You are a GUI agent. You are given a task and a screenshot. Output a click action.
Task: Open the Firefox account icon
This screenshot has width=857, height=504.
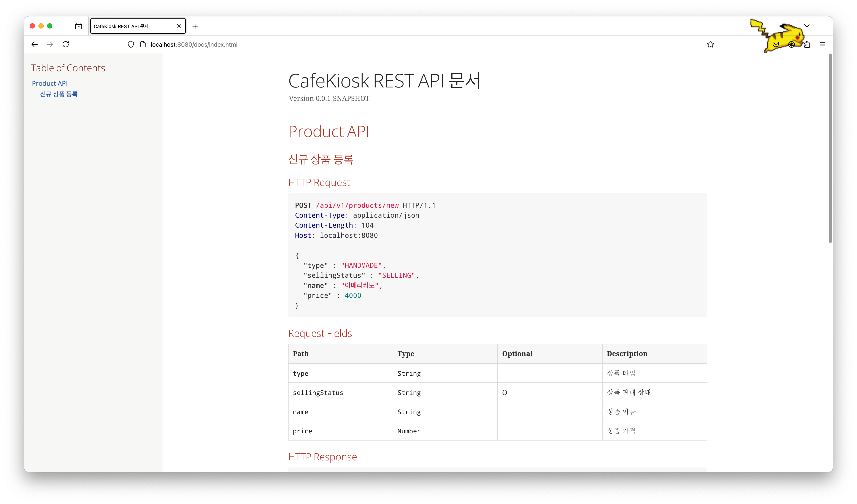(791, 44)
